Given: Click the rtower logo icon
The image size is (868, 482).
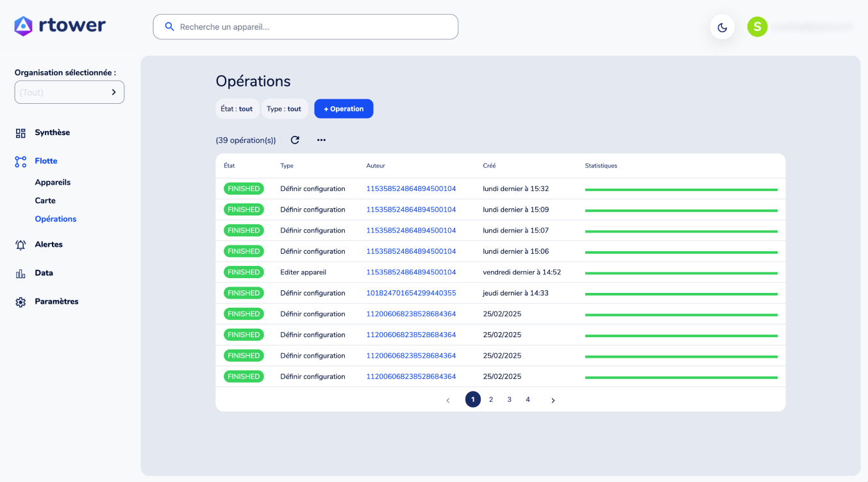Looking at the screenshot, I should click(23, 26).
